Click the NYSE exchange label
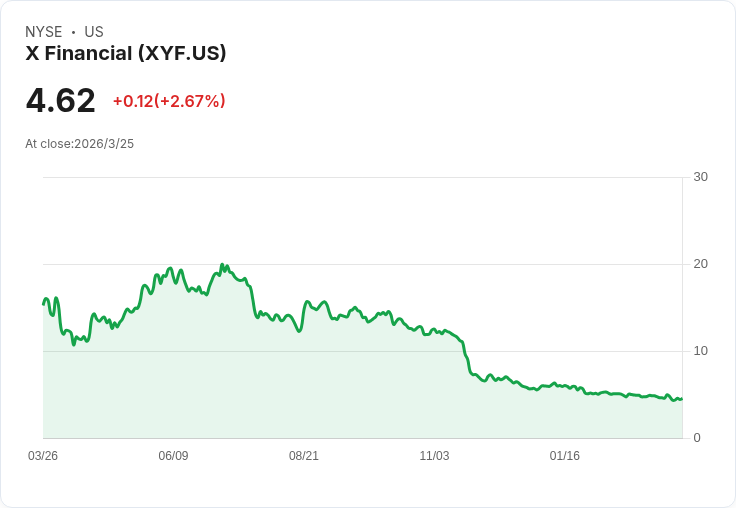The image size is (736, 508). 43,32
